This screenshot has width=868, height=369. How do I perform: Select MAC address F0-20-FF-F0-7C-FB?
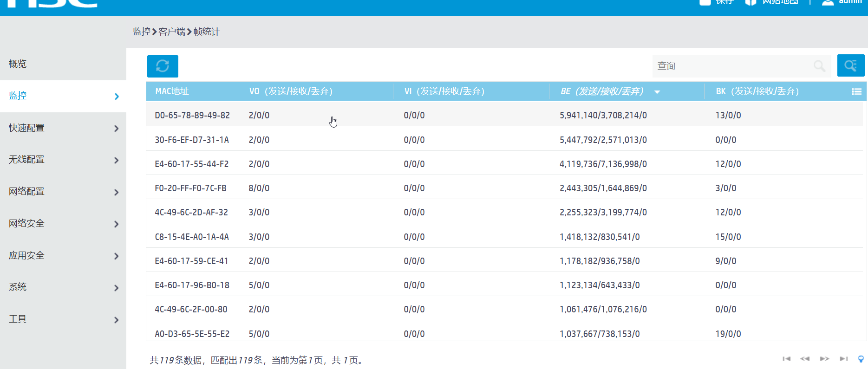click(x=190, y=188)
